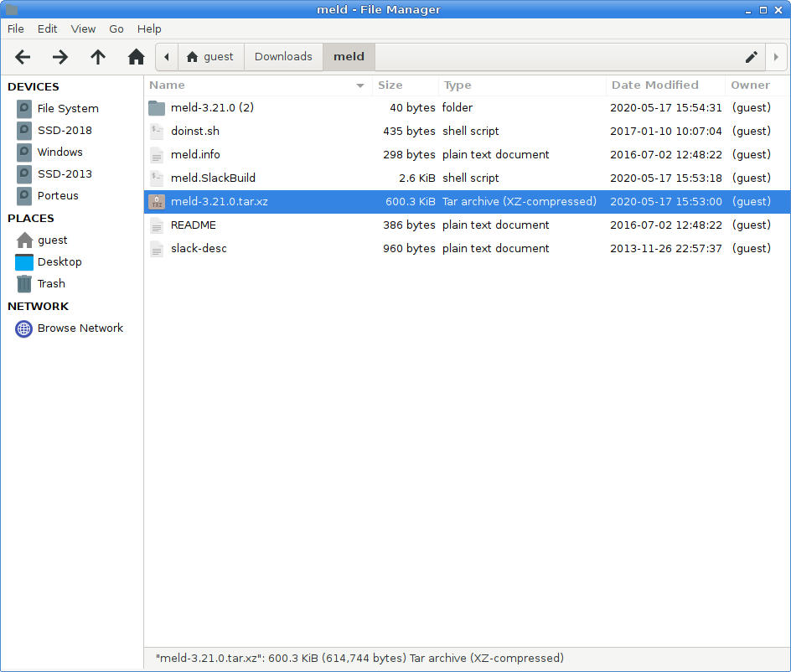
Task: Open Browse Network label
Action: click(80, 328)
